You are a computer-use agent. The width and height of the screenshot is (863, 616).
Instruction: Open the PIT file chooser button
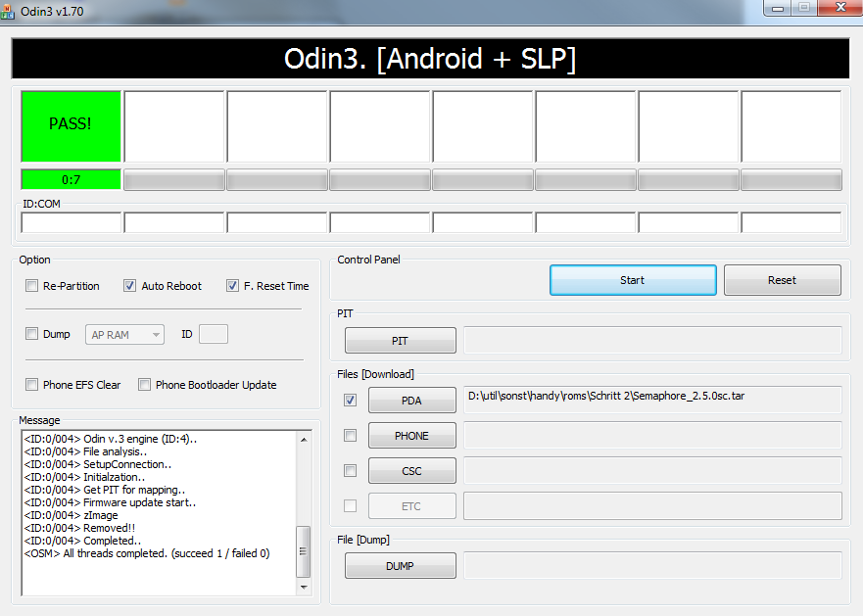[x=400, y=340]
